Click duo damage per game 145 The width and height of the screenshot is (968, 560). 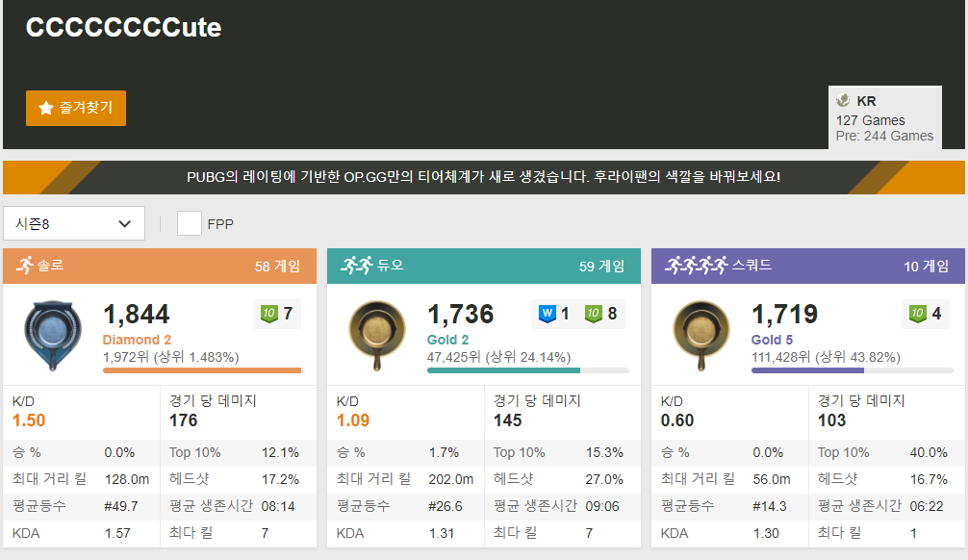507,420
